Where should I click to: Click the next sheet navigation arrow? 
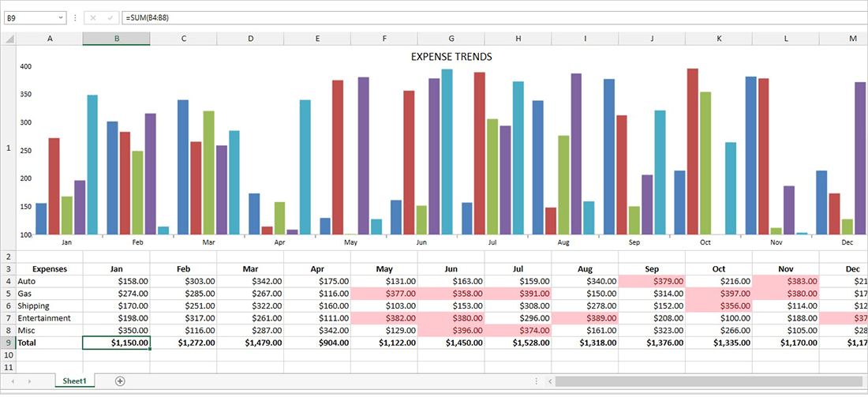pyautogui.click(x=30, y=381)
